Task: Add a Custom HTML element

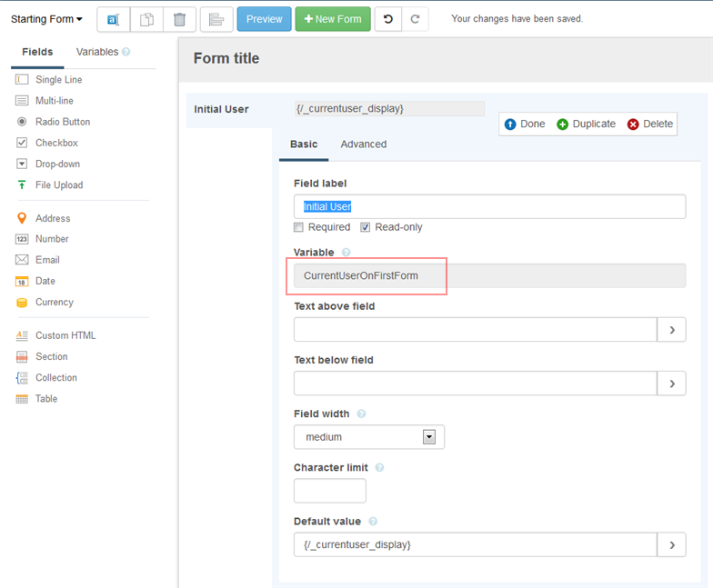Action: 56,335
